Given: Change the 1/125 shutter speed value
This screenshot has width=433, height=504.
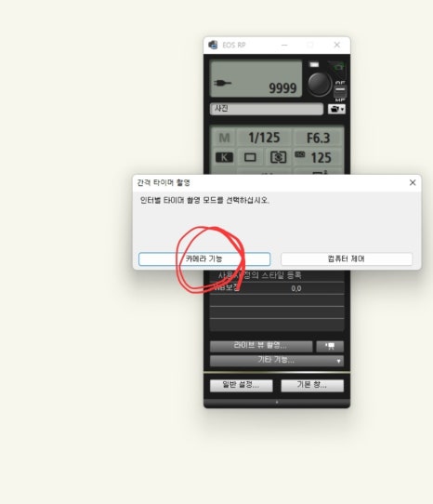Looking at the screenshot, I should pyautogui.click(x=264, y=138).
